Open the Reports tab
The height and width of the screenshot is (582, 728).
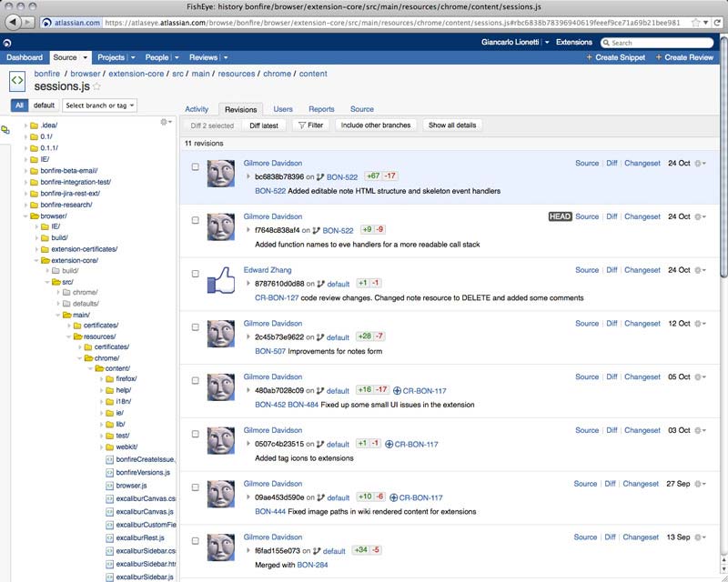pyautogui.click(x=321, y=109)
